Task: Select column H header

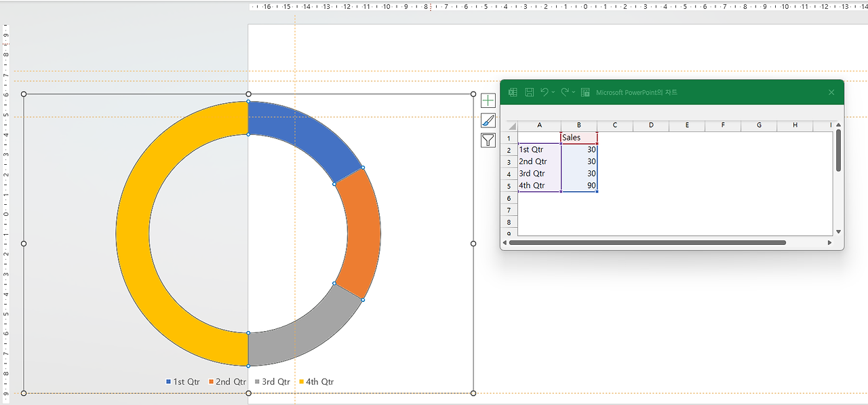Action: point(795,125)
